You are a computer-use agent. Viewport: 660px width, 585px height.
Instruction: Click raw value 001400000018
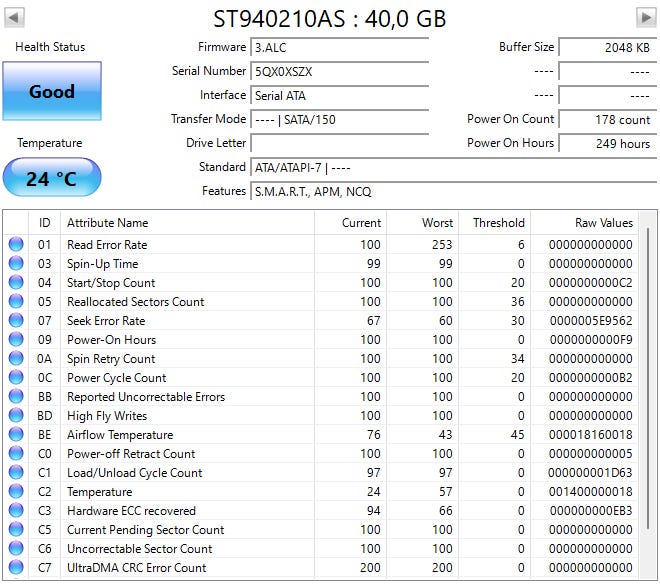point(591,492)
